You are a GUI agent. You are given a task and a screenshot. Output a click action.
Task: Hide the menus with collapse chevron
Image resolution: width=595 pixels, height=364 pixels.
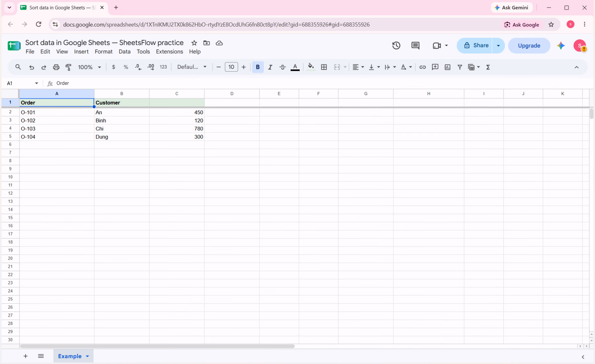[576, 67]
